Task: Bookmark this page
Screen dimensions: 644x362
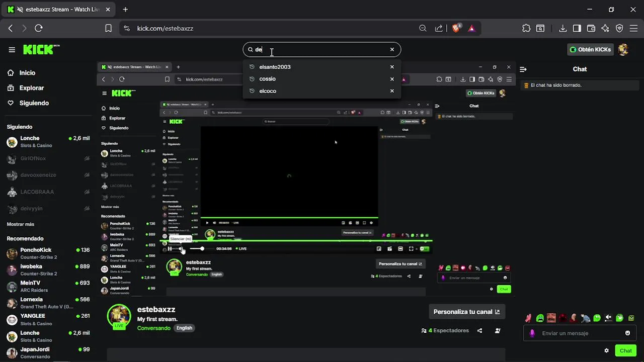Action: coord(108,28)
